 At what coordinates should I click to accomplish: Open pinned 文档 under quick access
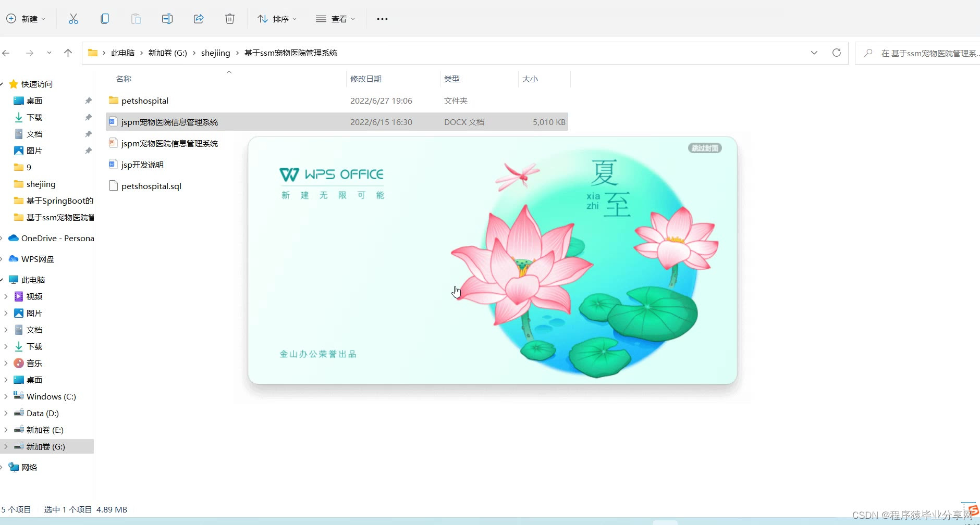[34, 134]
